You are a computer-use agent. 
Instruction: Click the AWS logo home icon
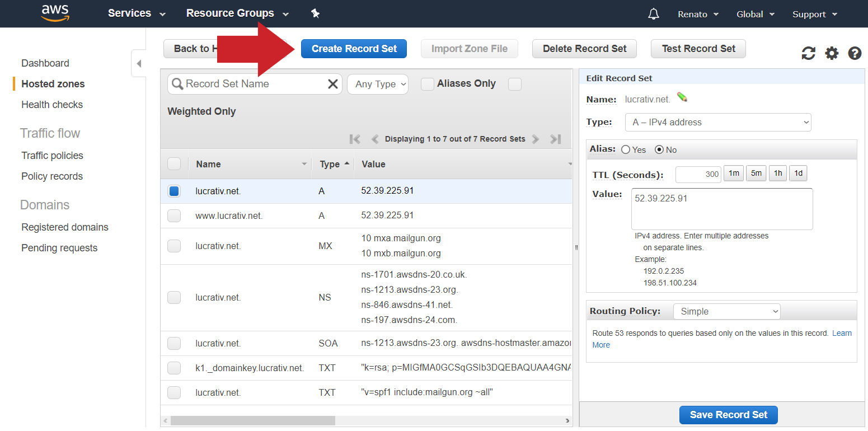(55, 13)
